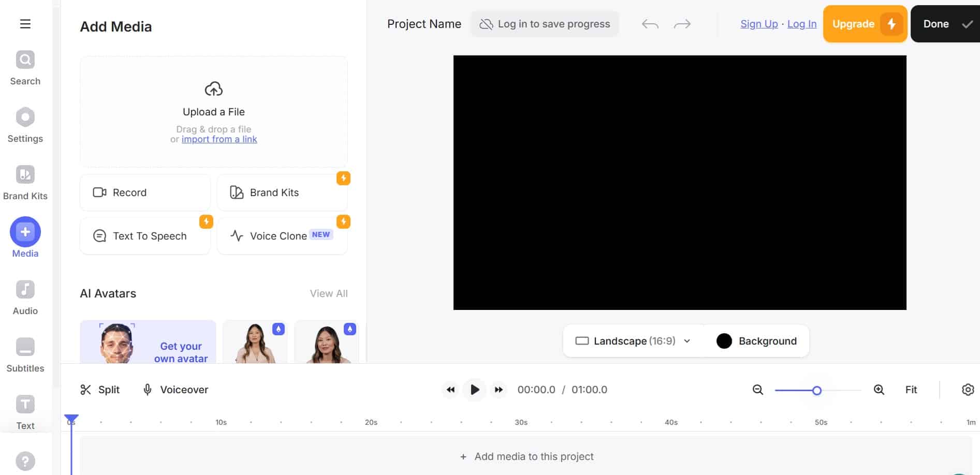Open the Text tab in sidebar

(25, 405)
